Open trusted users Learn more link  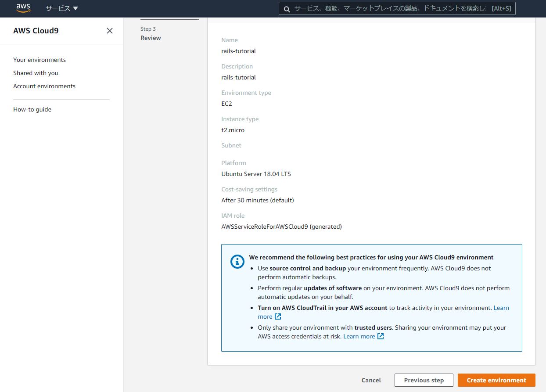(359, 336)
